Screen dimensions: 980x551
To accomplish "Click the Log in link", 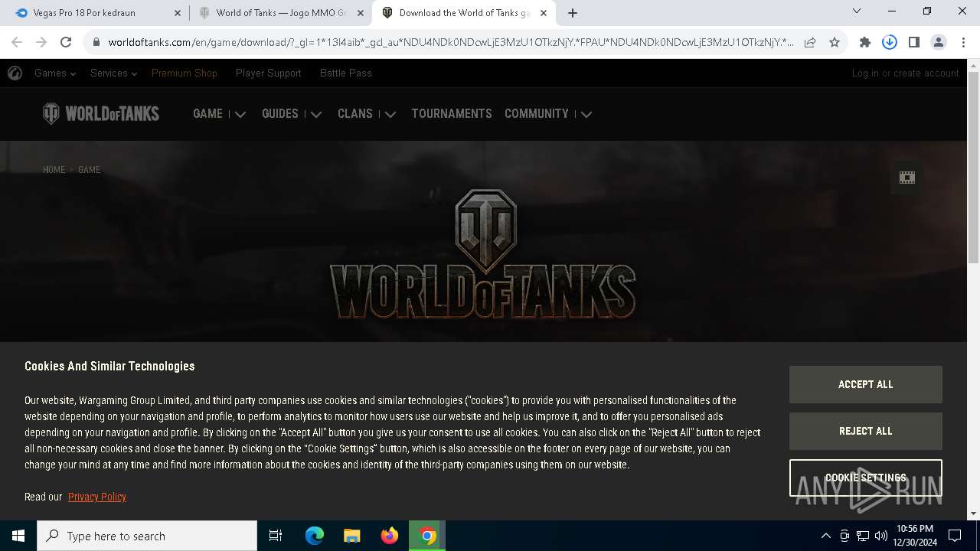I will [x=865, y=73].
